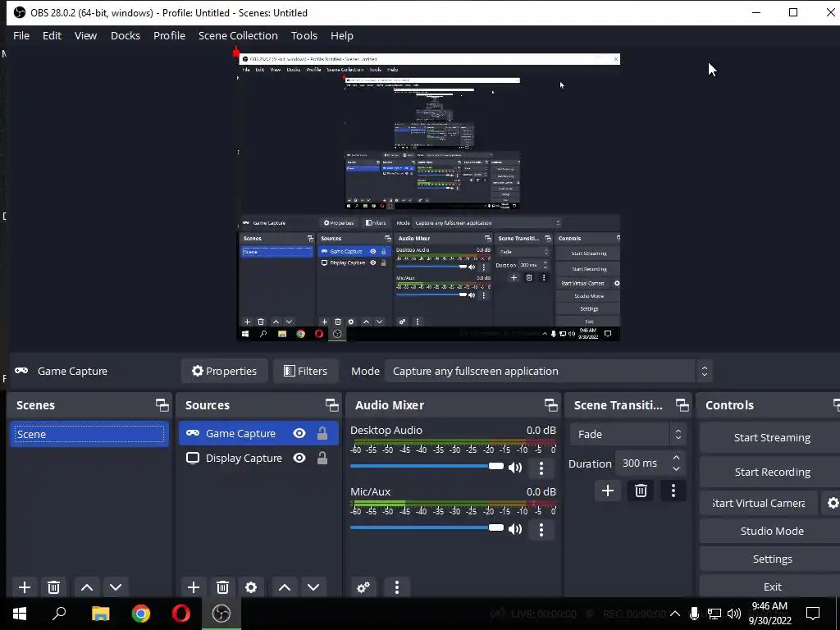The height and width of the screenshot is (630, 840).
Task: Open the File menu
Action: 21,35
